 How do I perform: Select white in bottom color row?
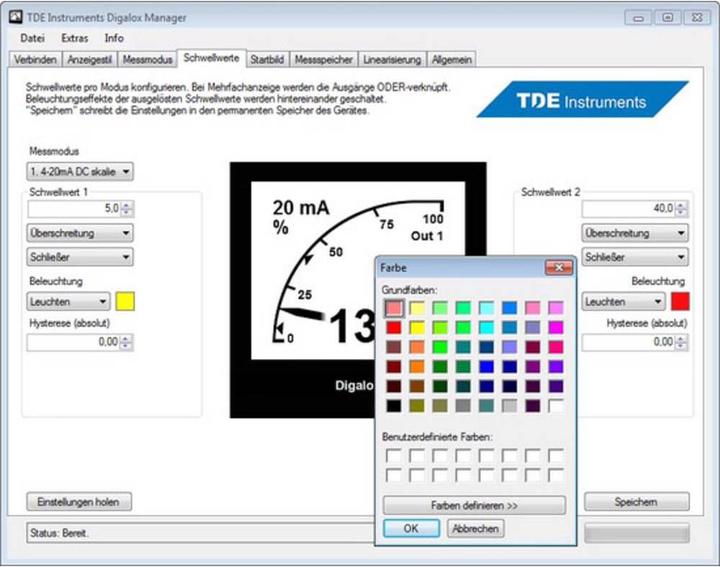pos(556,405)
